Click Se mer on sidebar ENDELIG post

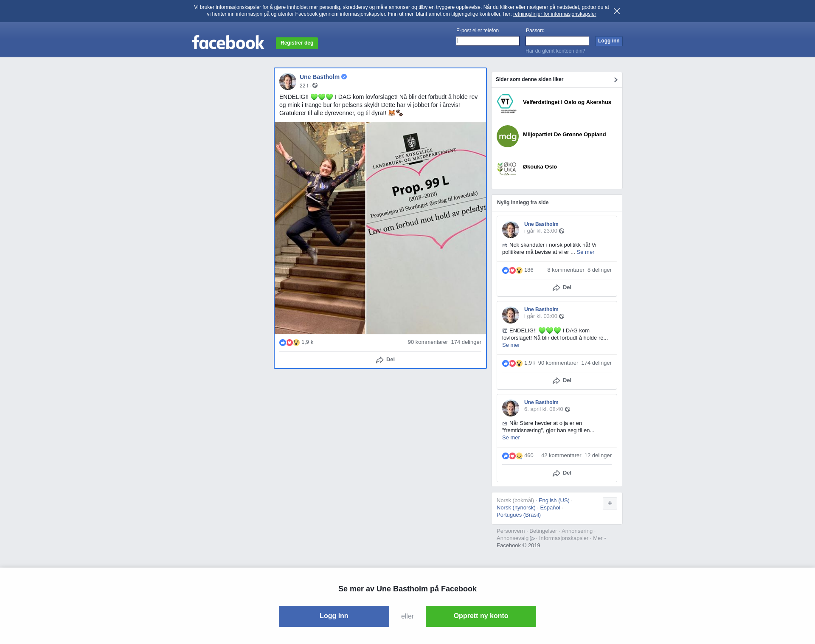point(511,345)
